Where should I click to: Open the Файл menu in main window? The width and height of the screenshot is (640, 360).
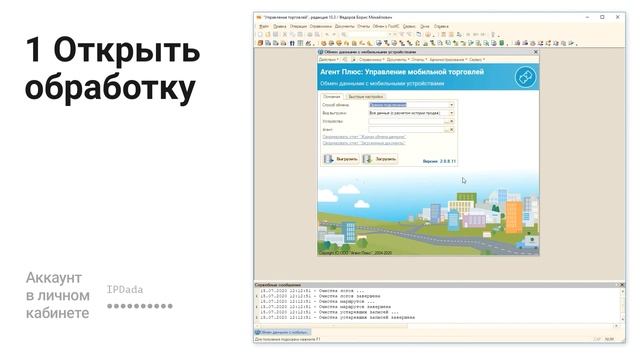(x=264, y=26)
